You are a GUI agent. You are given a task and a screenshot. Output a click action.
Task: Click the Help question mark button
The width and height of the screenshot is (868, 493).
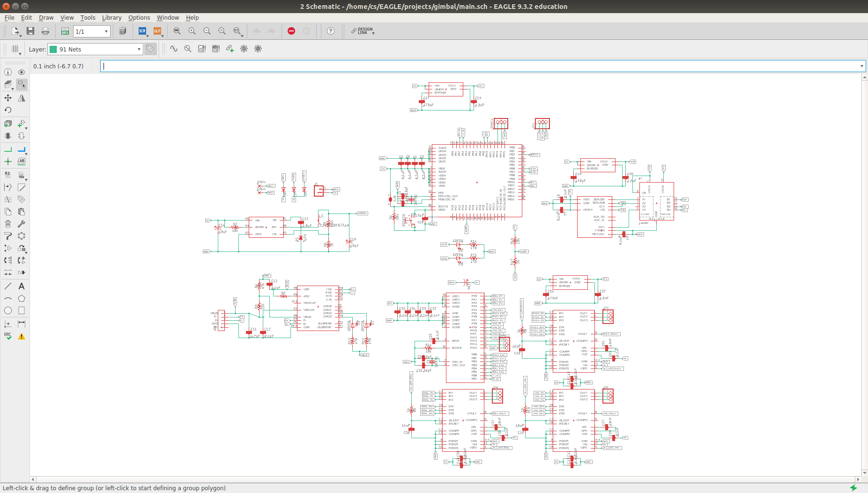(331, 31)
